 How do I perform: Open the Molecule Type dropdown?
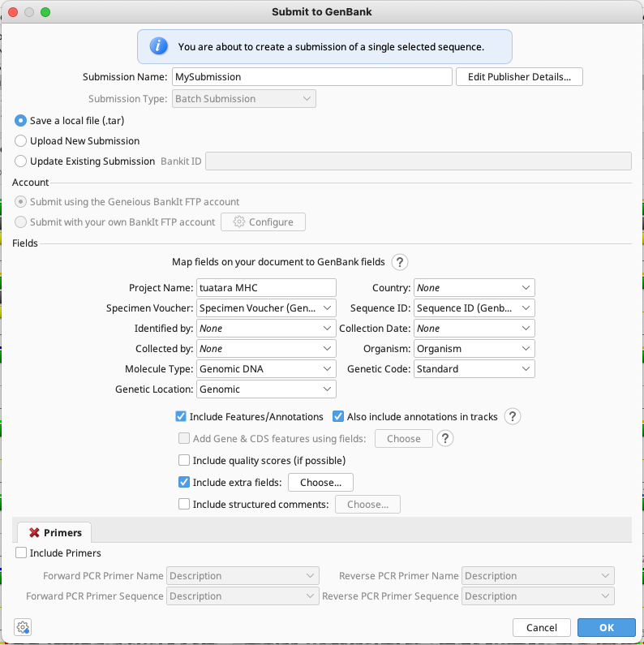coord(266,368)
